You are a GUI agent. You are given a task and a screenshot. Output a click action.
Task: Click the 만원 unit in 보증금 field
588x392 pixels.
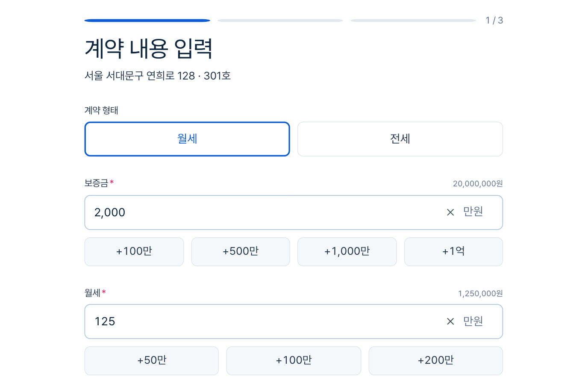click(473, 212)
